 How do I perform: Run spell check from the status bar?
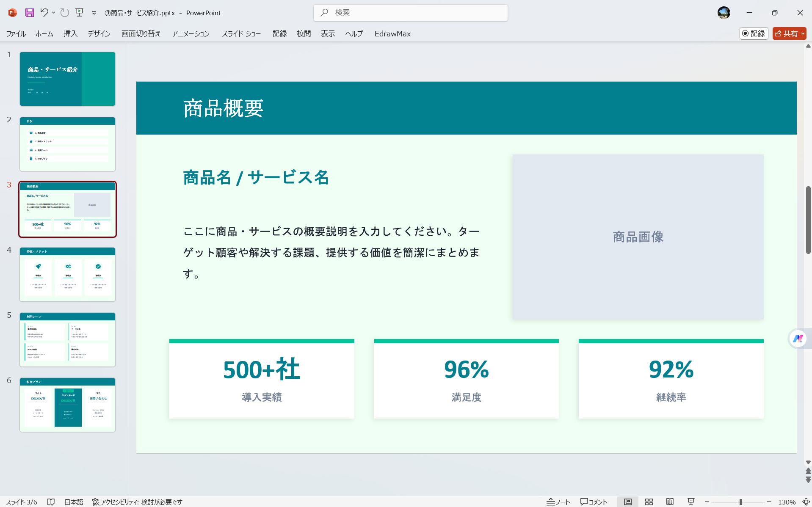tap(51, 502)
